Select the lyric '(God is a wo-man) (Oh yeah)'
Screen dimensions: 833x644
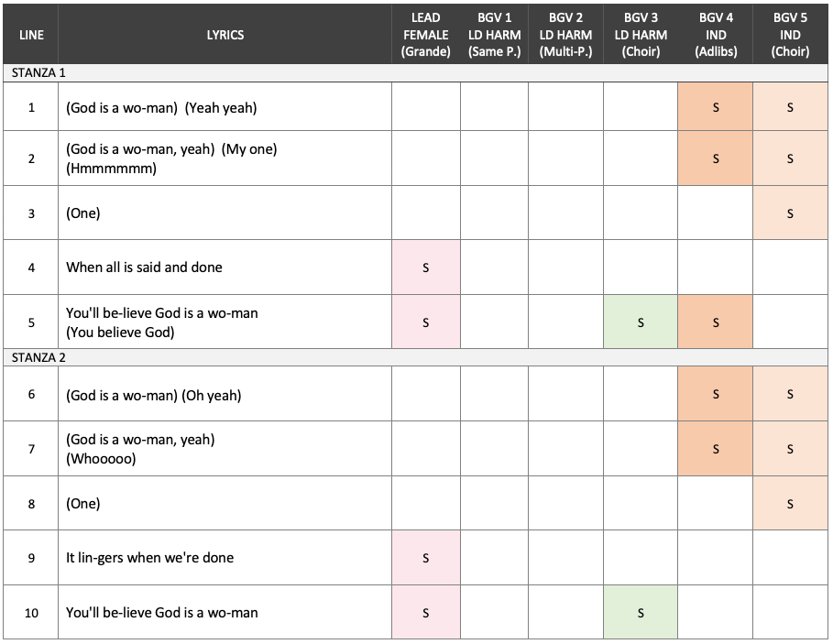point(154,395)
